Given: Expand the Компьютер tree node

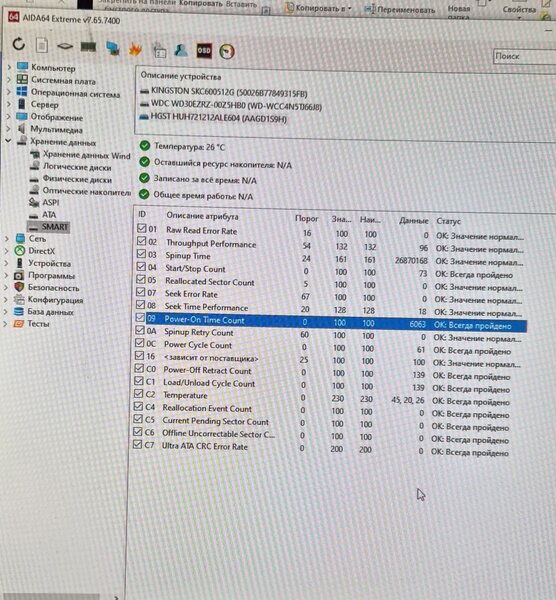Looking at the screenshot, I should point(9,67).
